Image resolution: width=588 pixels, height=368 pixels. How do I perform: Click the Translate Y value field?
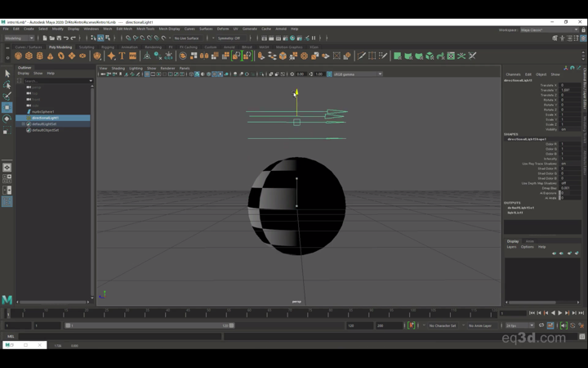point(570,90)
